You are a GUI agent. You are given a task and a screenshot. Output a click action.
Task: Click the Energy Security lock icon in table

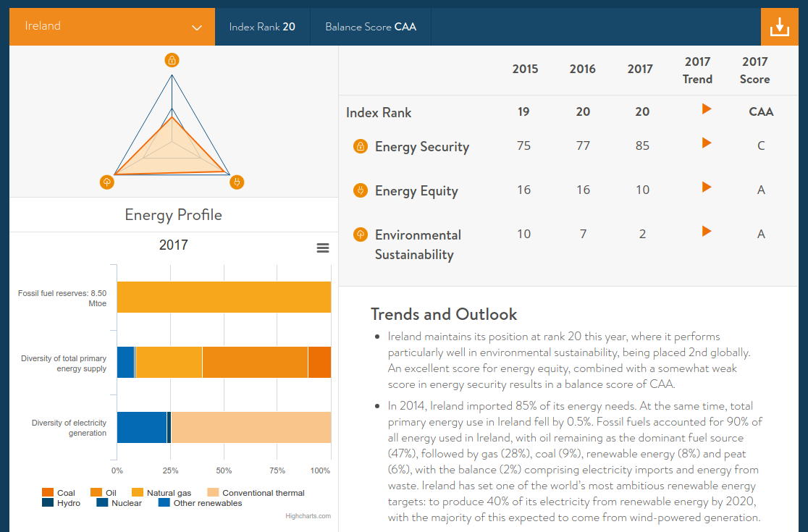click(x=361, y=146)
